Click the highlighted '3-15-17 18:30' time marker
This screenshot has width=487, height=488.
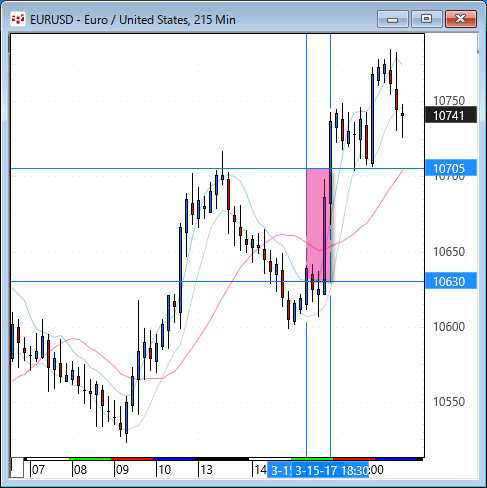331,470
